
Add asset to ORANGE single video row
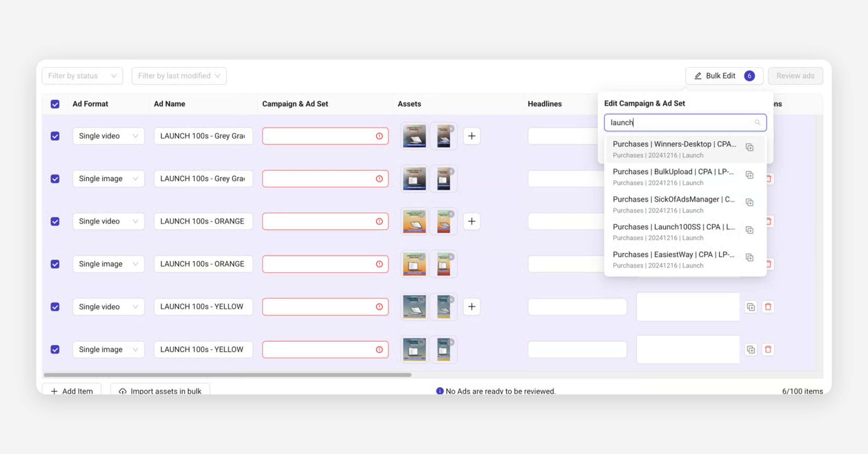point(472,221)
